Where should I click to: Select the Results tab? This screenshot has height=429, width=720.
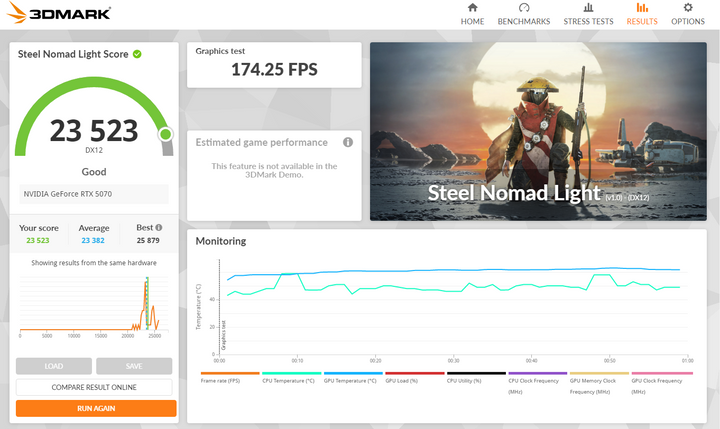click(642, 14)
